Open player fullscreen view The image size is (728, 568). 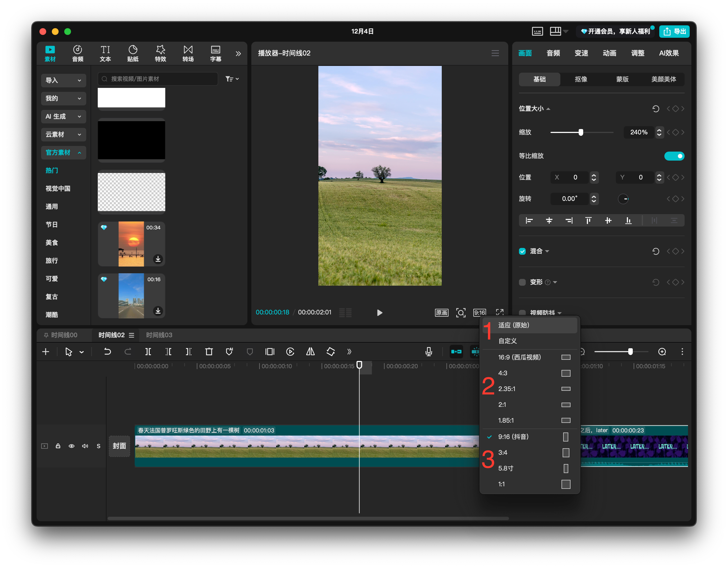(x=500, y=312)
